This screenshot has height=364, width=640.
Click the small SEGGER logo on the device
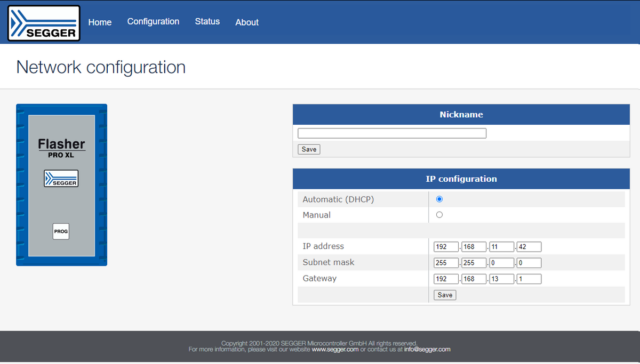coord(61,179)
